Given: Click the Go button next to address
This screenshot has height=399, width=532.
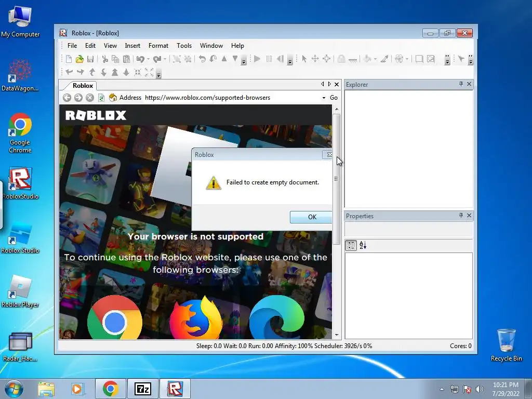Looking at the screenshot, I should coord(334,98).
